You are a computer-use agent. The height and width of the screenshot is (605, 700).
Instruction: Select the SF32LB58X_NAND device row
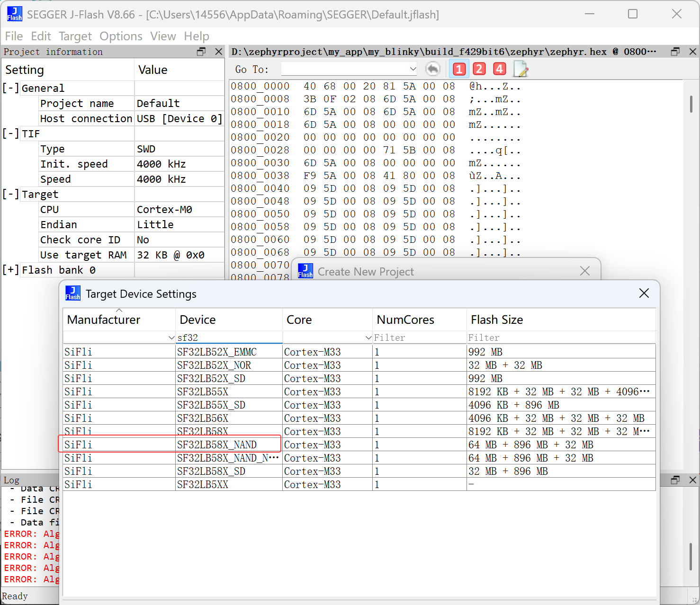[x=216, y=445]
